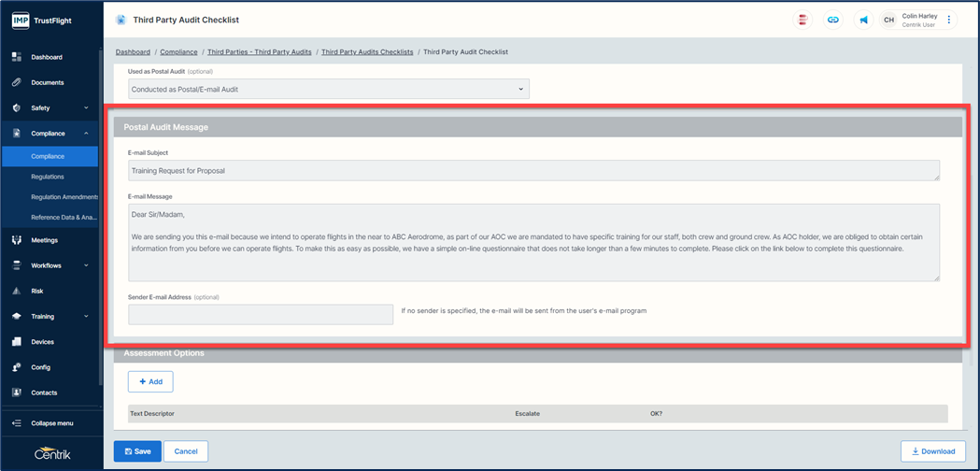Select Regulations in the Compliance submenu
This screenshot has width=980, height=471.
48,177
